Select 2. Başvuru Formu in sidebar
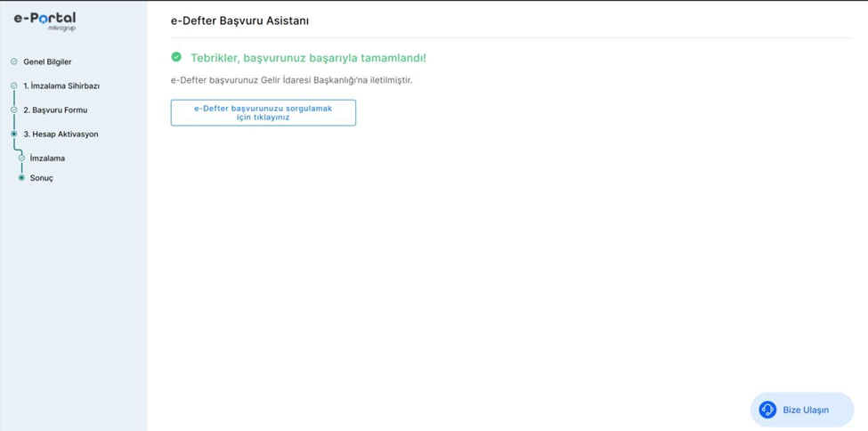Viewport: 868px width, 431px height. point(55,110)
